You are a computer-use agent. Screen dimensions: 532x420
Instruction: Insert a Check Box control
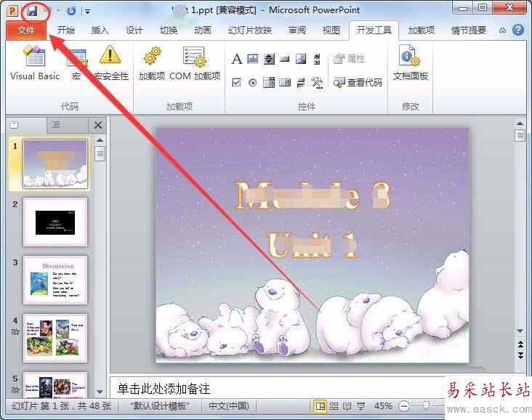pos(236,82)
